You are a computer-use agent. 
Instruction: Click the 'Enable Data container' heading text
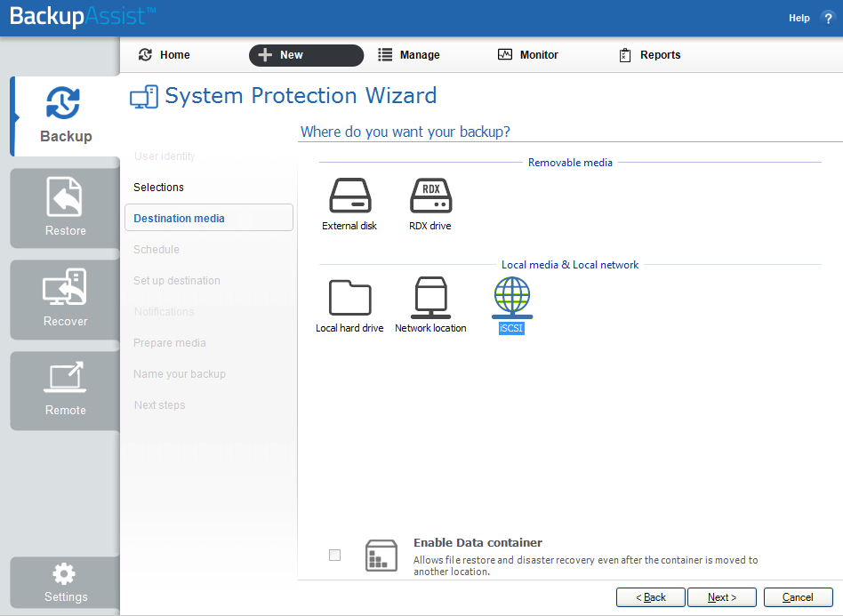pos(478,542)
